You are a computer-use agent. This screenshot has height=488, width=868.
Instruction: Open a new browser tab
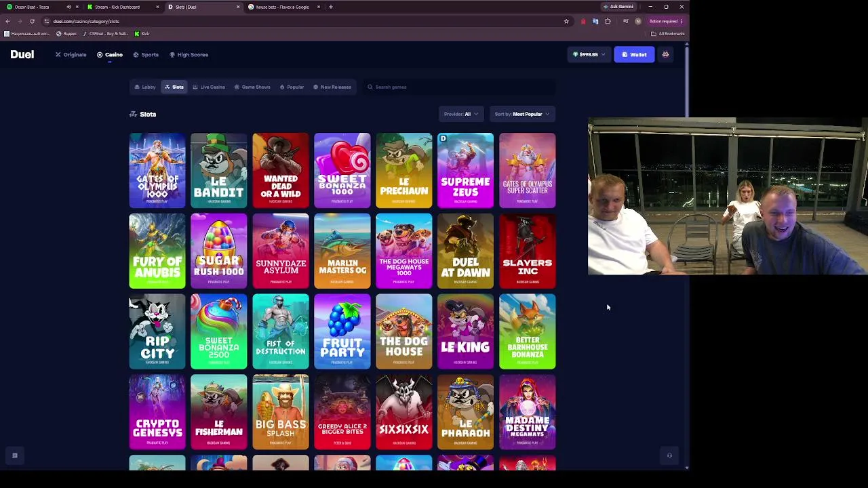[x=330, y=7]
